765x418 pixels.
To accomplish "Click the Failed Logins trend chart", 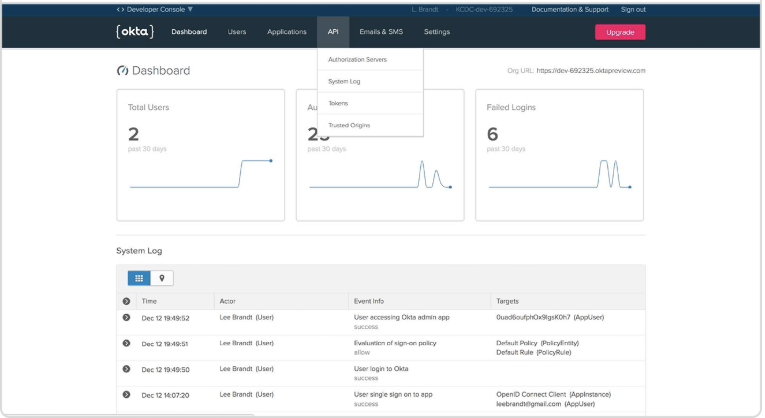I will pos(560,174).
